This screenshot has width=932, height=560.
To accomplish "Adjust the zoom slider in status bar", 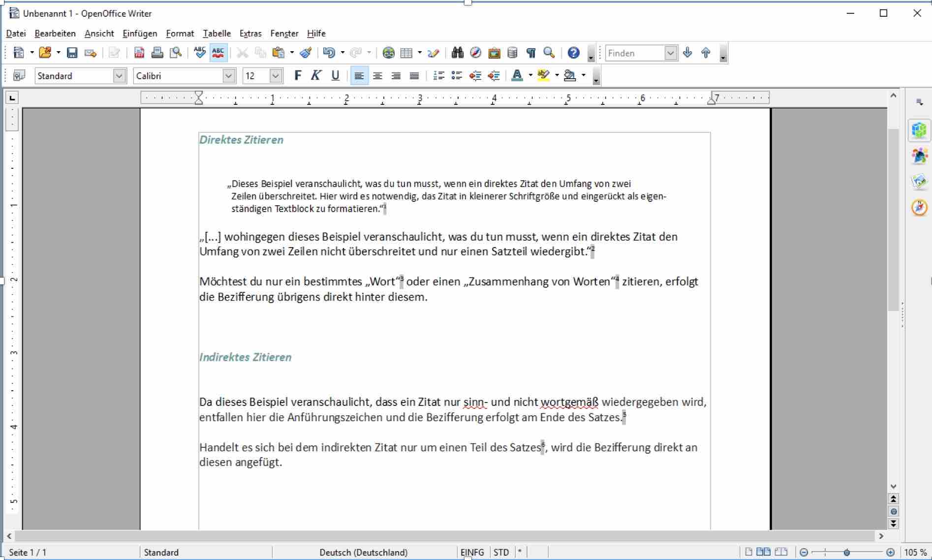I will (x=846, y=552).
